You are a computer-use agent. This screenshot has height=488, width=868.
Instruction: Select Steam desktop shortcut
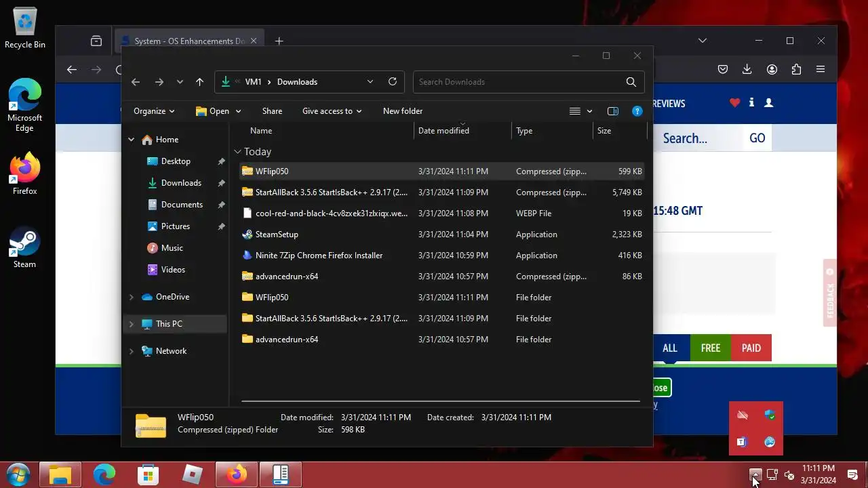click(25, 247)
